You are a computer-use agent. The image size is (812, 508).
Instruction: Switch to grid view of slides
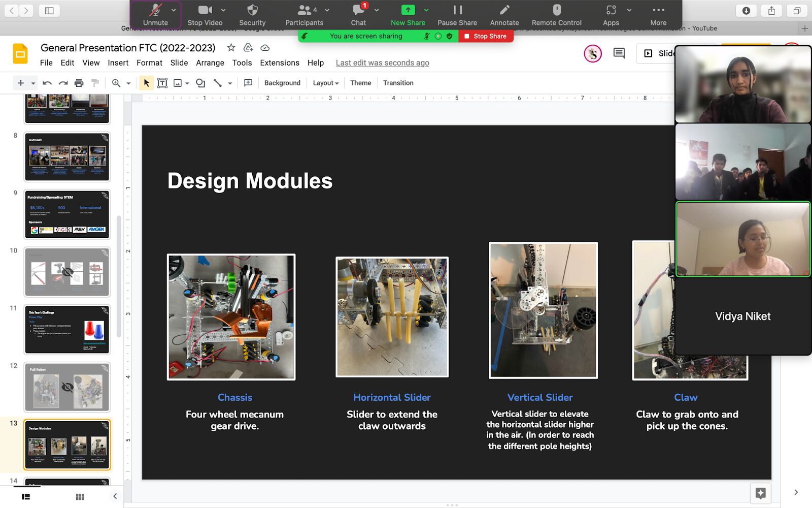(80, 496)
